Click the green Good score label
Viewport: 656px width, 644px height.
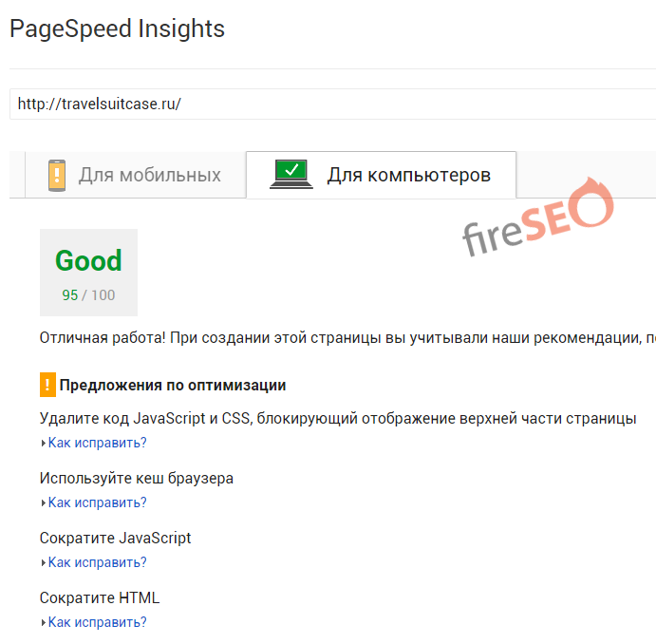pos(88,261)
